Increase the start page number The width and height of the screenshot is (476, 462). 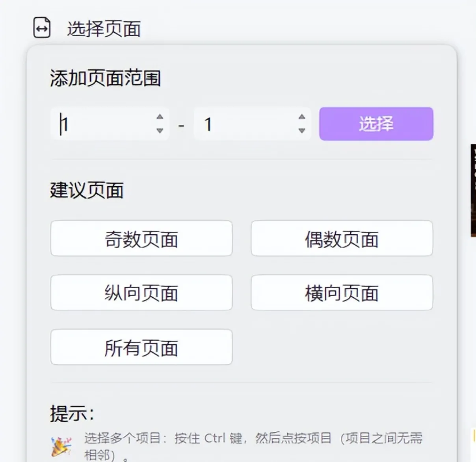(x=160, y=117)
